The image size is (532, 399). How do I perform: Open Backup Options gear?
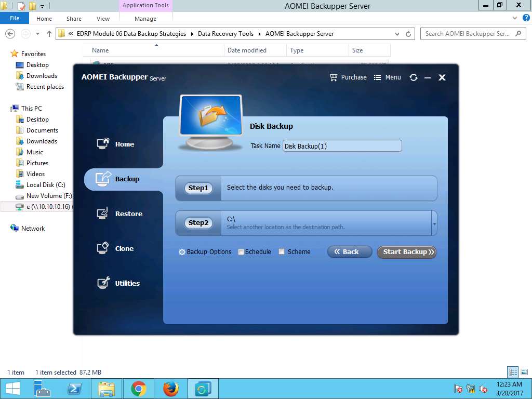pyautogui.click(x=205, y=252)
